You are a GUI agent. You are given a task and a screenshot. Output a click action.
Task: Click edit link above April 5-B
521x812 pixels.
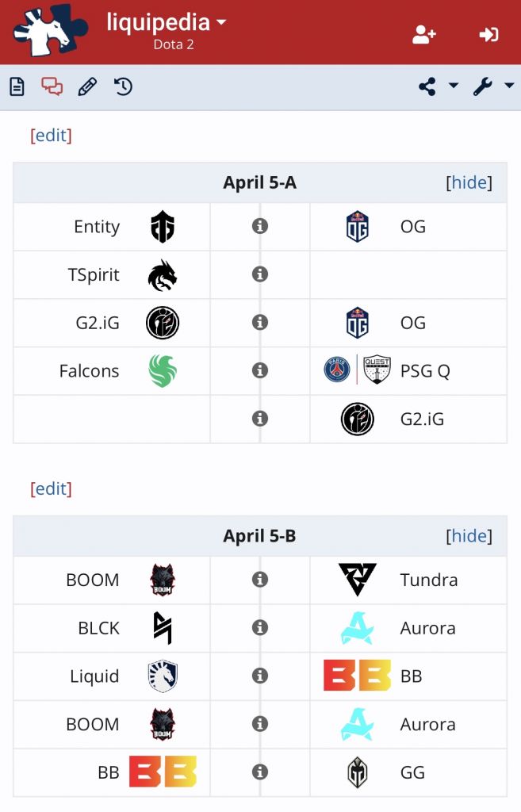51,488
